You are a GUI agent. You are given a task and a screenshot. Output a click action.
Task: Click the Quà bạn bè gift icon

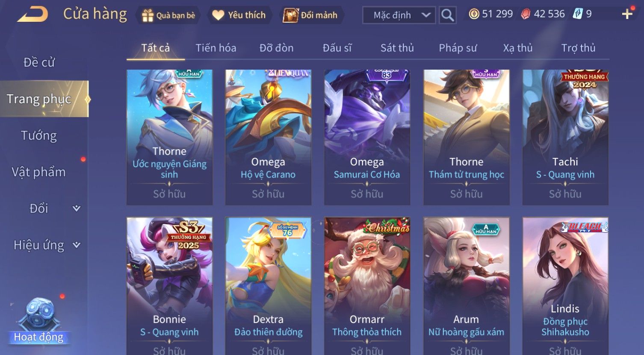pyautogui.click(x=148, y=15)
